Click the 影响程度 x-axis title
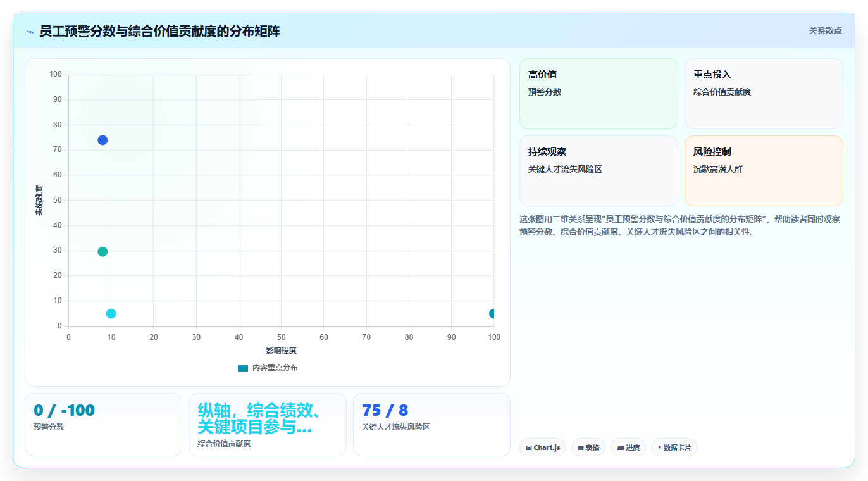The image size is (868, 481). 281,351
